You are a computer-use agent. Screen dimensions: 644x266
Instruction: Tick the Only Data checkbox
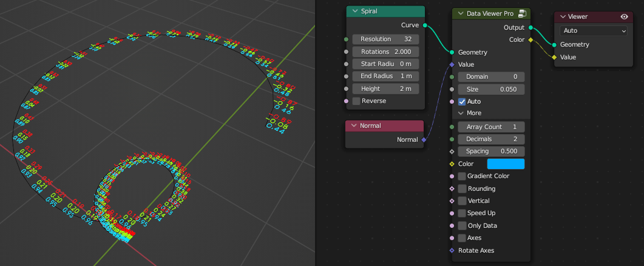[x=462, y=225]
